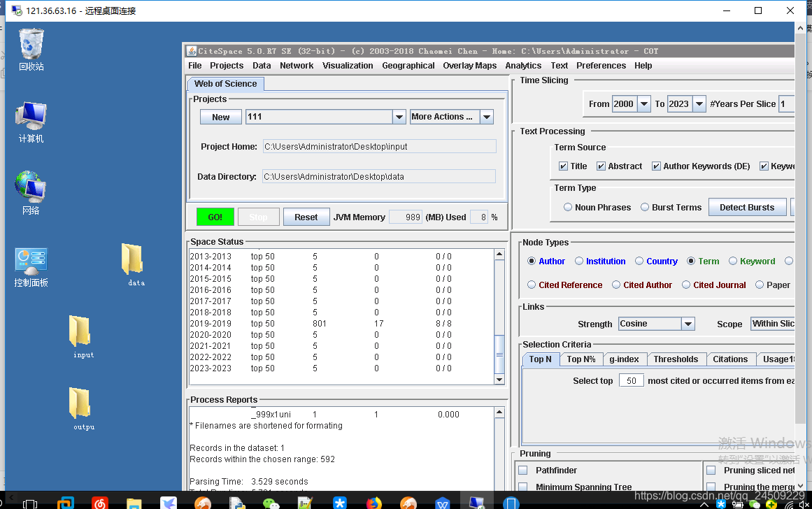Expand the From year 2000 dropdown

coord(643,104)
